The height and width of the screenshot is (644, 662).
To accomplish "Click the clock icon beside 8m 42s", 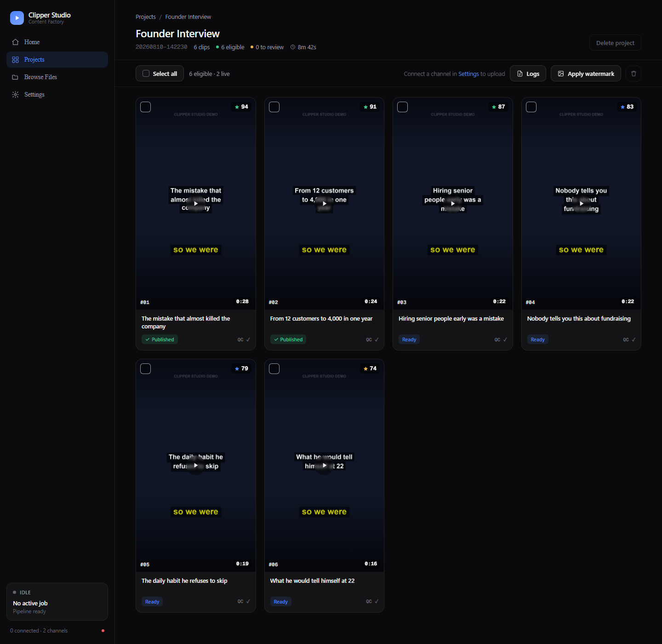I will pyautogui.click(x=293, y=47).
